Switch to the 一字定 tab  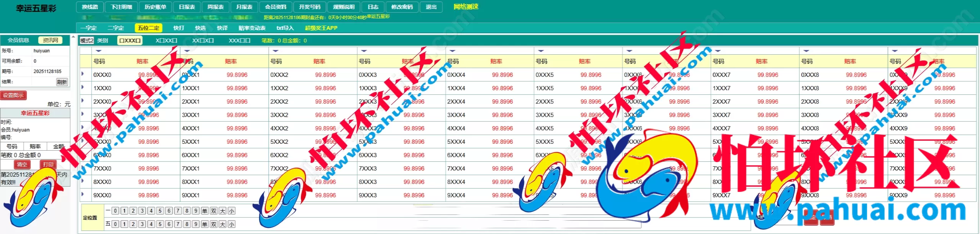pyautogui.click(x=88, y=28)
